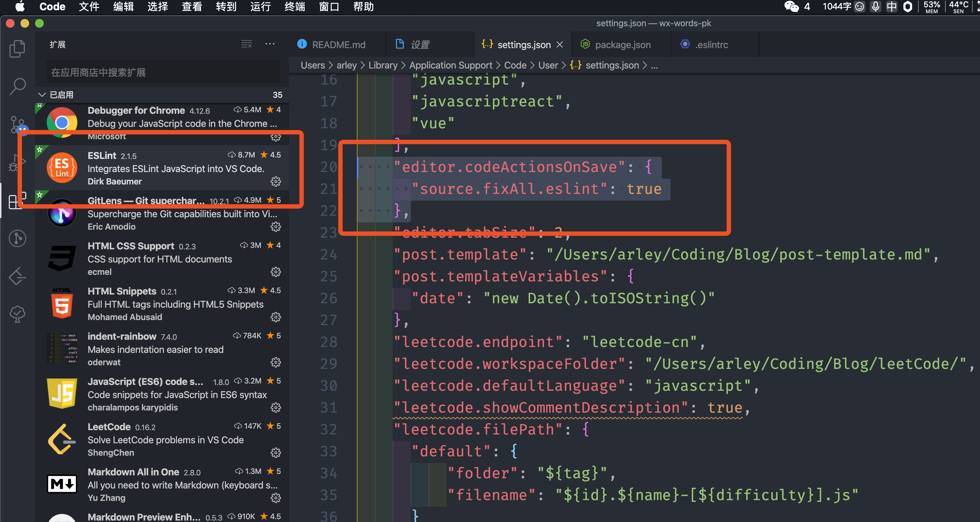980x522 pixels.
Task: Open the Search view in activity bar
Action: click(x=17, y=87)
